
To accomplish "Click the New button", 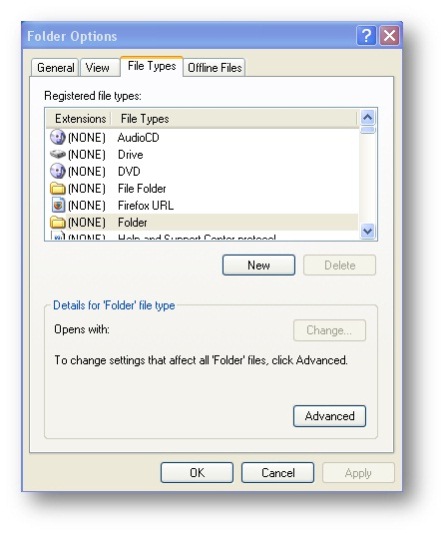I will [x=258, y=265].
